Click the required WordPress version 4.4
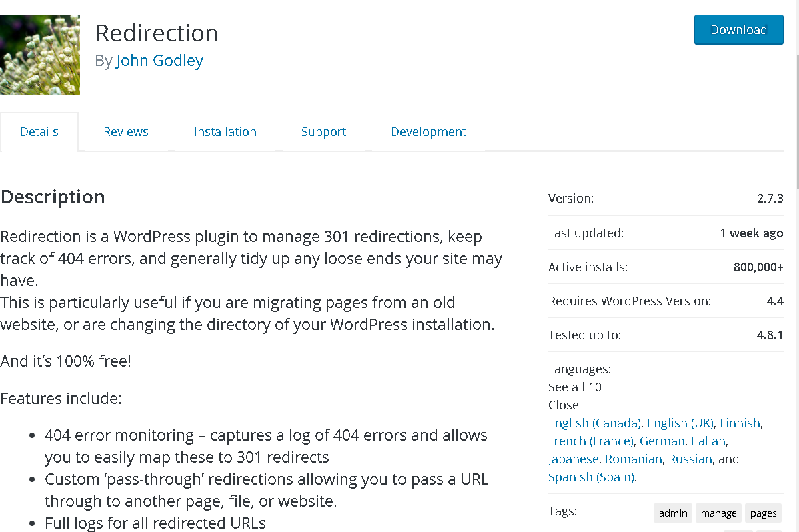Screen dimensions: 799x532 click(x=775, y=301)
